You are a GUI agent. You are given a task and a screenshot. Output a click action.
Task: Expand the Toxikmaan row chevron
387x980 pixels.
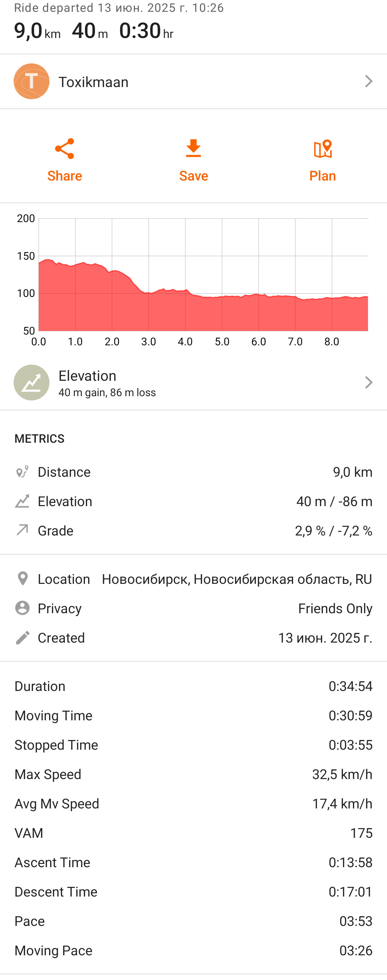point(368,81)
